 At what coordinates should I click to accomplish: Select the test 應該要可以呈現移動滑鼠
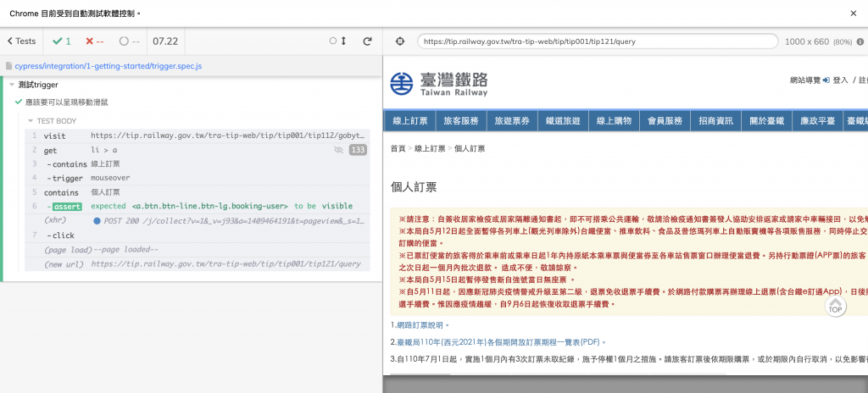click(x=66, y=102)
